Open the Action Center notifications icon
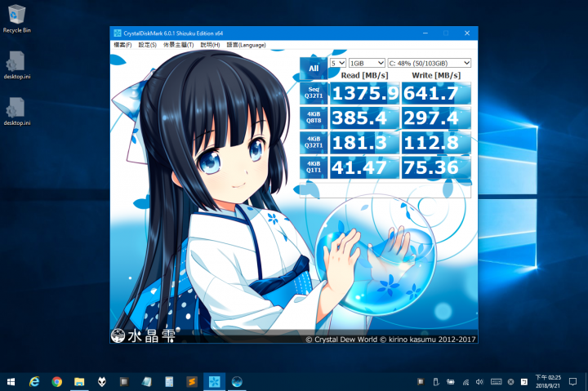This screenshot has width=588, height=391. pyautogui.click(x=572, y=382)
